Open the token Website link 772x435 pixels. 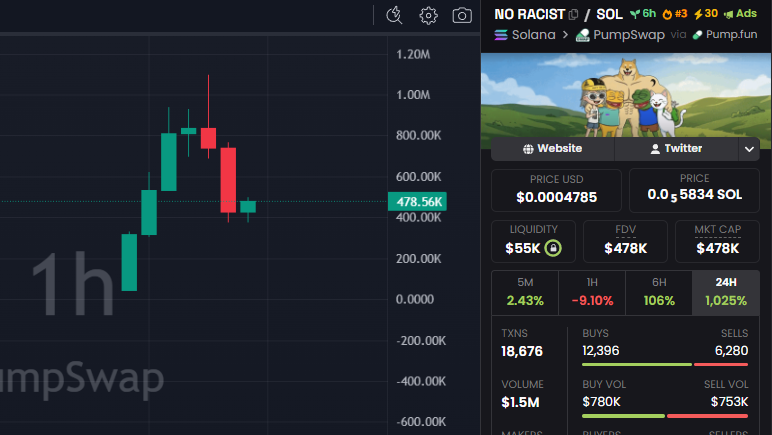pyautogui.click(x=552, y=149)
